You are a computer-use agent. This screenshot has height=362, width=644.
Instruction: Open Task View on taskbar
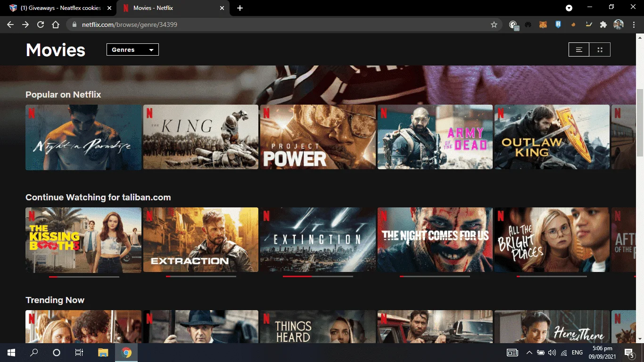pos(79,353)
